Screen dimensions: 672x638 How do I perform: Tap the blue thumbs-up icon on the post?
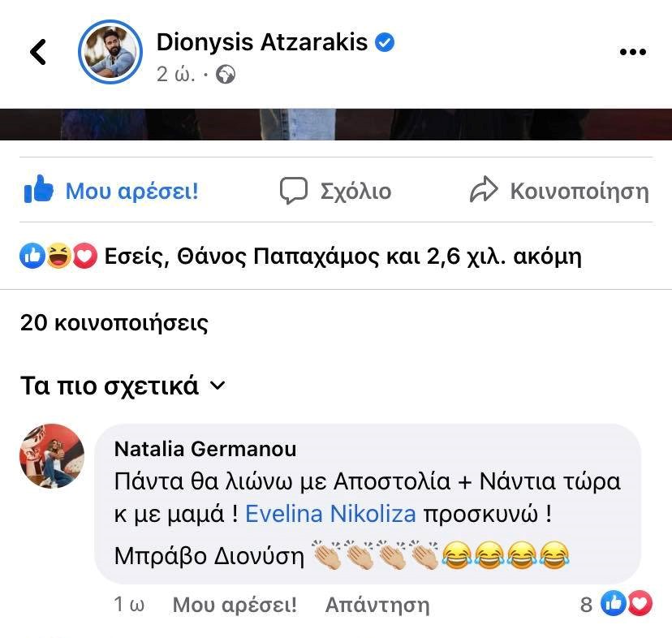pos(39,189)
